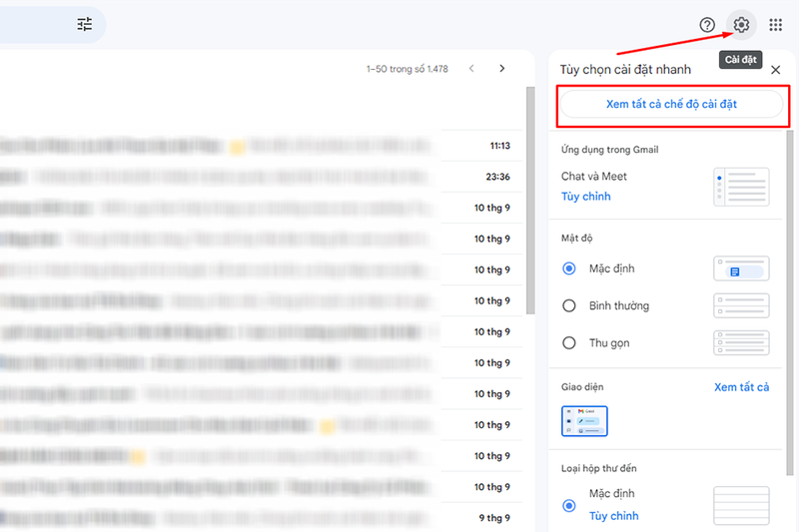Click the 'Tùy chọn cài đặt nhanh' heading
Image resolution: width=799 pixels, height=532 pixels.
coord(625,70)
